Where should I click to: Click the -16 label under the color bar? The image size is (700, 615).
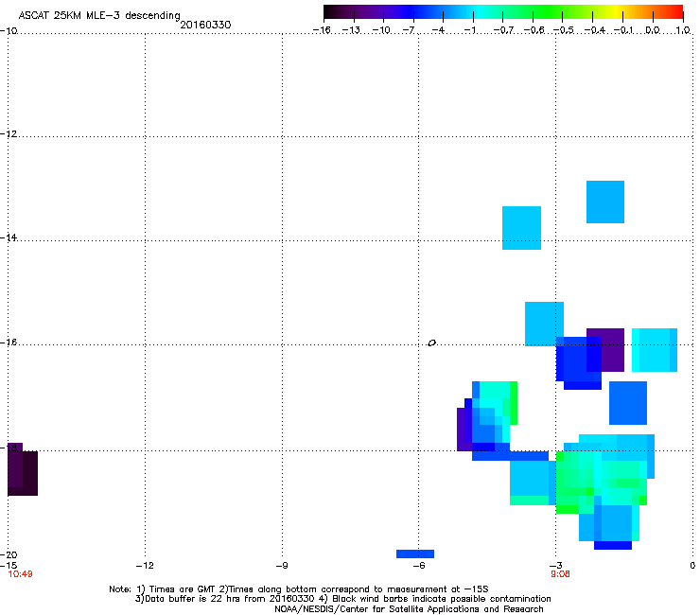(x=322, y=30)
